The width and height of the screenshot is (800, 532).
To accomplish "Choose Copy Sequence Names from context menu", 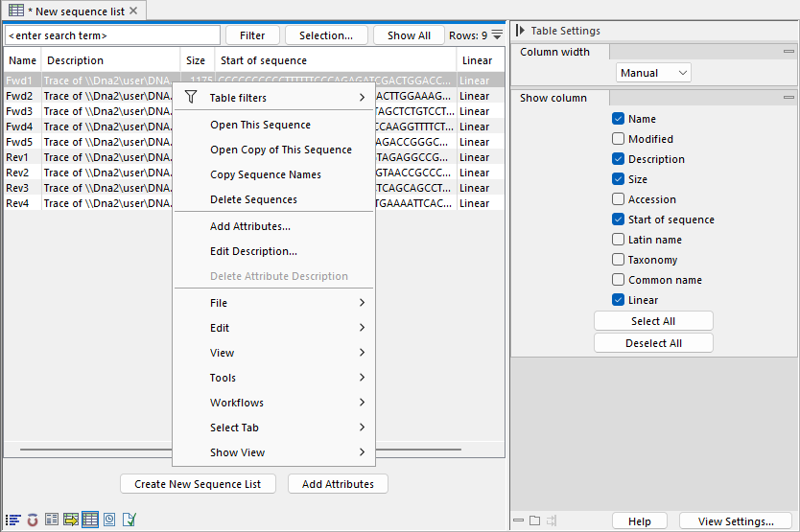I will [266, 174].
